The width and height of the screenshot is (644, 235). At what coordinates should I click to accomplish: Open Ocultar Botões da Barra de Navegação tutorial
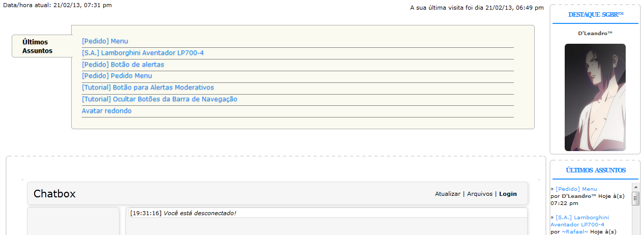coord(160,99)
